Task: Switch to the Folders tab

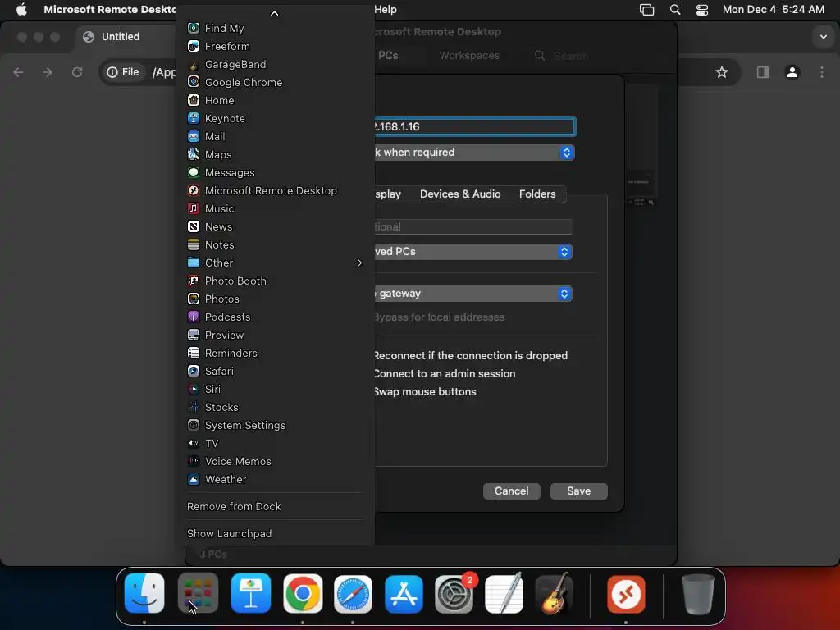Action: pos(537,194)
